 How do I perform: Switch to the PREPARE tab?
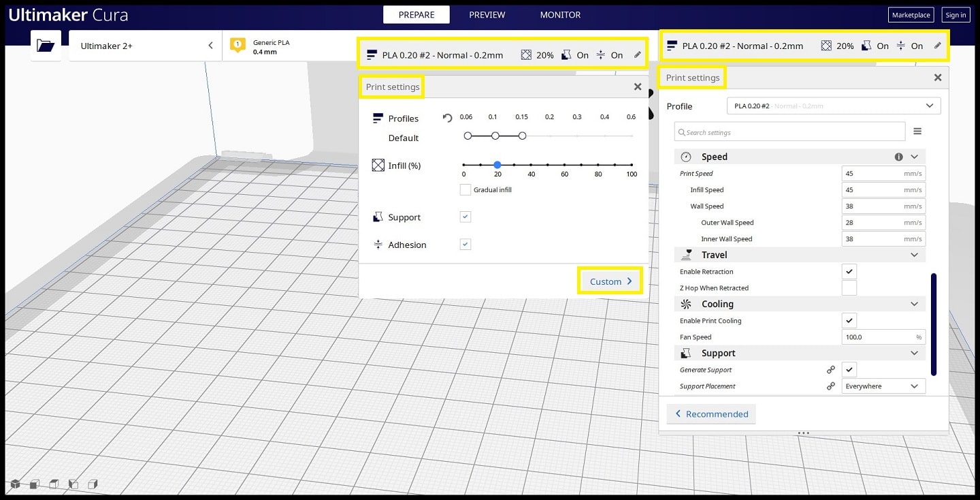(x=416, y=14)
